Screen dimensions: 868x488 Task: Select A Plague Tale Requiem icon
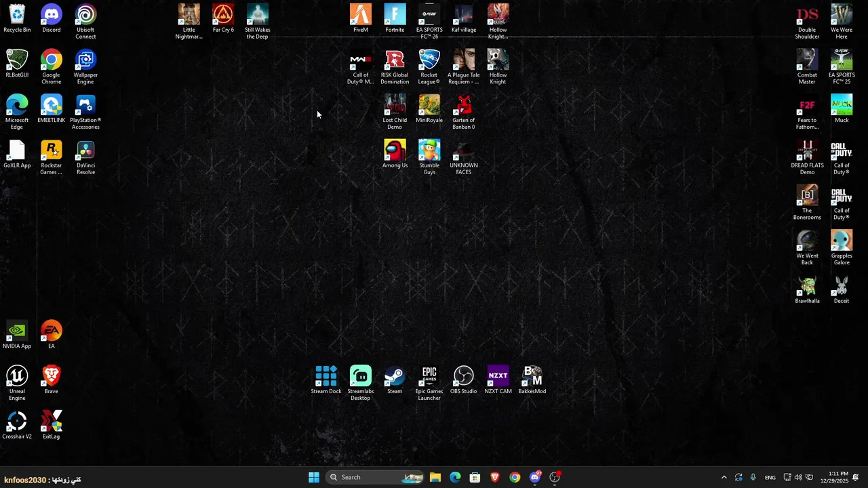(463, 67)
